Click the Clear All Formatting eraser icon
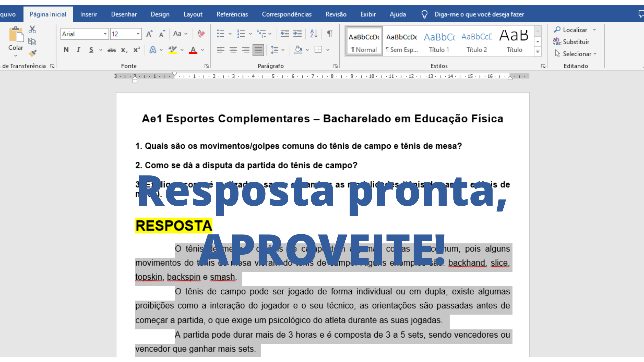Image resolution: width=644 pixels, height=362 pixels. [x=201, y=34]
